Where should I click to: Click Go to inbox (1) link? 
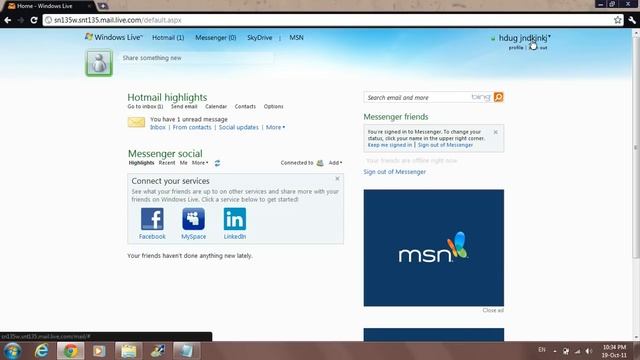(x=145, y=107)
